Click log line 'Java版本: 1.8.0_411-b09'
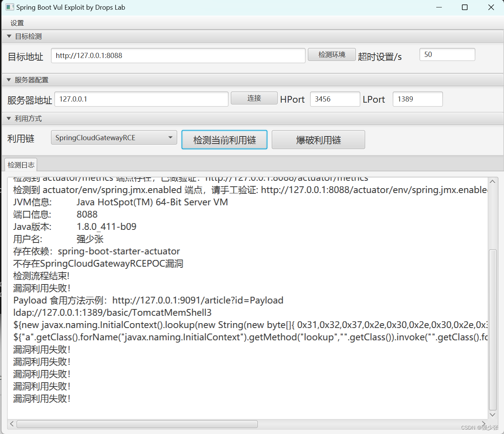Viewport: 504px width, 434px height. pos(75,227)
